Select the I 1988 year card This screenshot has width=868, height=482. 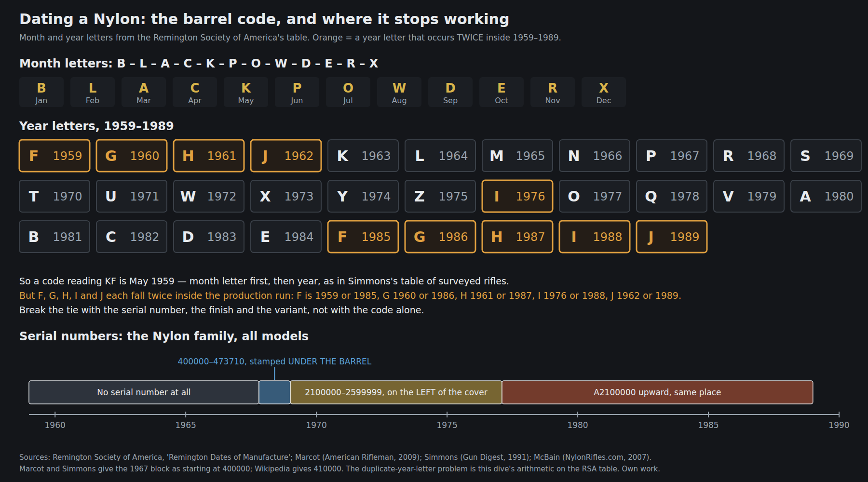(595, 237)
